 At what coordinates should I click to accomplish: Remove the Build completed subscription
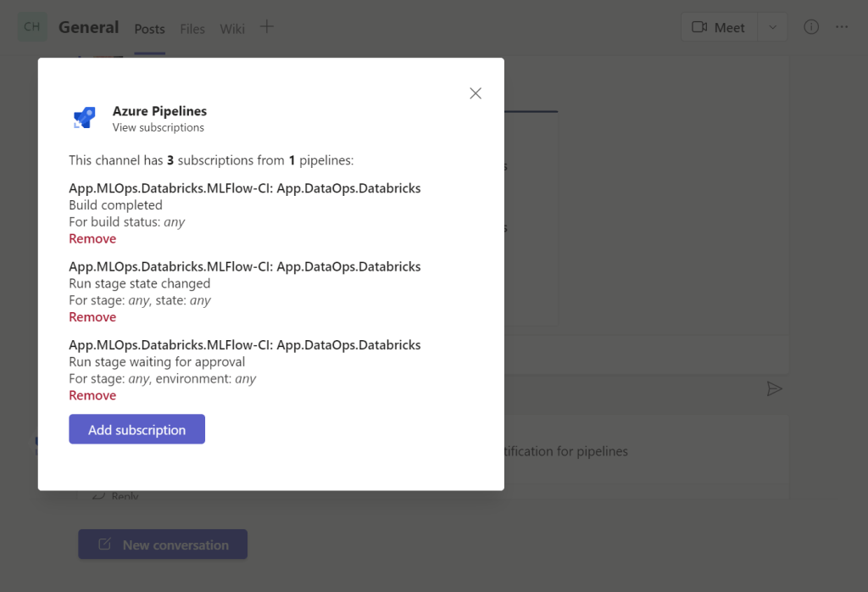pos(92,238)
